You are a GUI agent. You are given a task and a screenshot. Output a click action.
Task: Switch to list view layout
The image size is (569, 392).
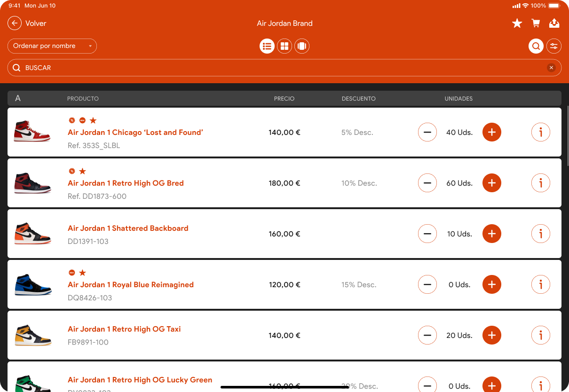[267, 46]
